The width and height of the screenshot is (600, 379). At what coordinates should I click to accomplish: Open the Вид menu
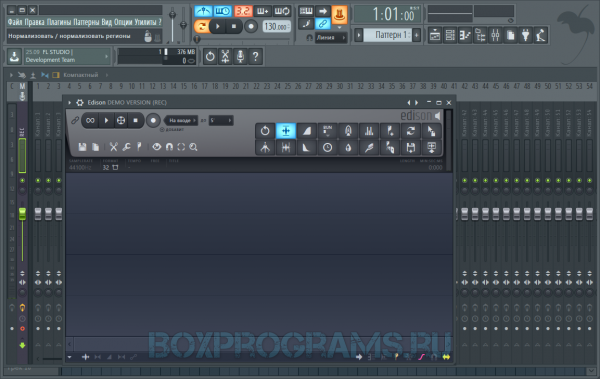click(x=106, y=22)
